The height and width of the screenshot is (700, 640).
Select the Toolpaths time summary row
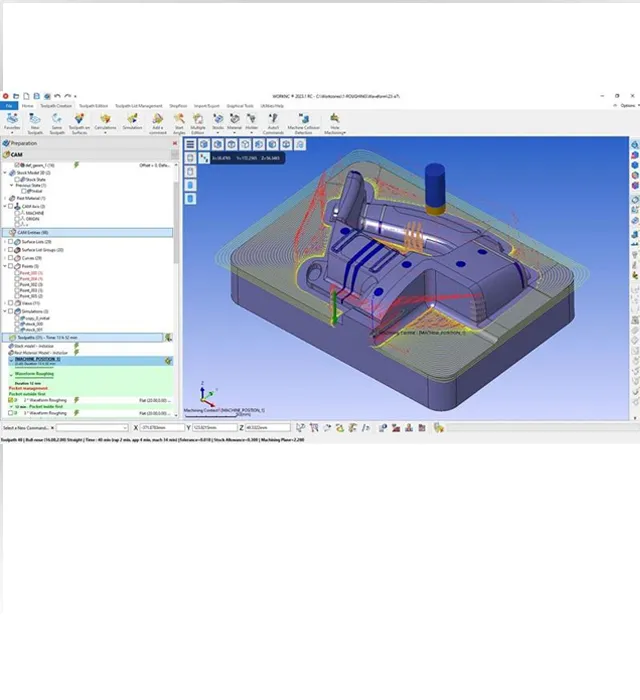[83, 338]
